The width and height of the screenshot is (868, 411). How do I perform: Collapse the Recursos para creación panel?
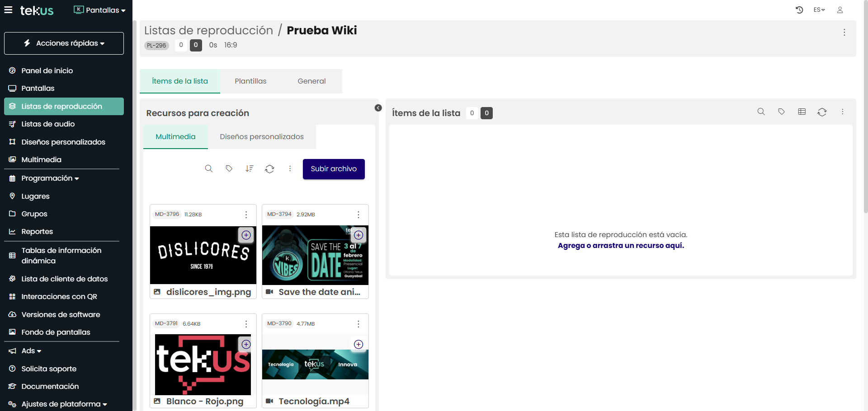[x=378, y=108]
